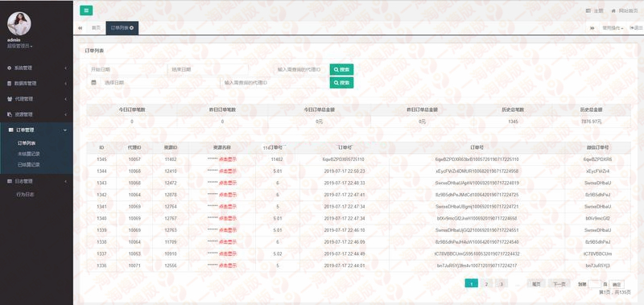644x305 pixels.
Task: Click the icon beside 日志管理
Action: click(10, 181)
